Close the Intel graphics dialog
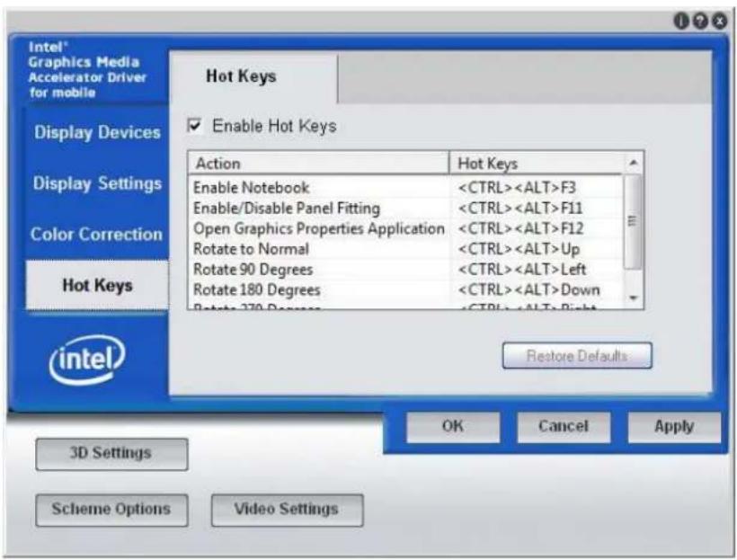737x560 pixels. [x=719, y=21]
